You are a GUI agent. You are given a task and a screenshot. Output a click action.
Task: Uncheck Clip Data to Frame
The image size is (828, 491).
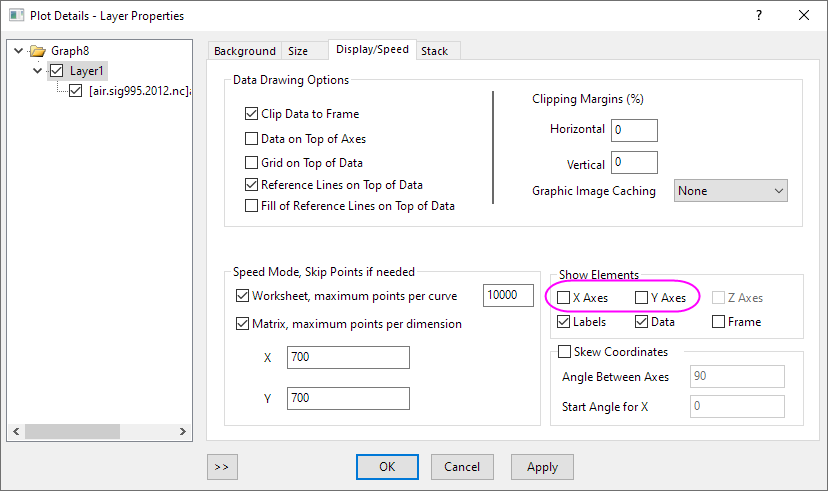tap(252, 115)
